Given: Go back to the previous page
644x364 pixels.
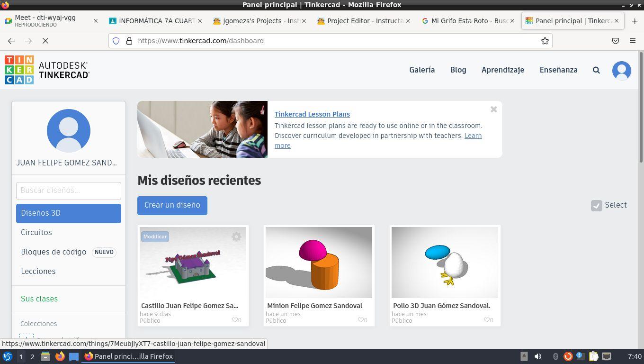Looking at the screenshot, I should point(11,41).
